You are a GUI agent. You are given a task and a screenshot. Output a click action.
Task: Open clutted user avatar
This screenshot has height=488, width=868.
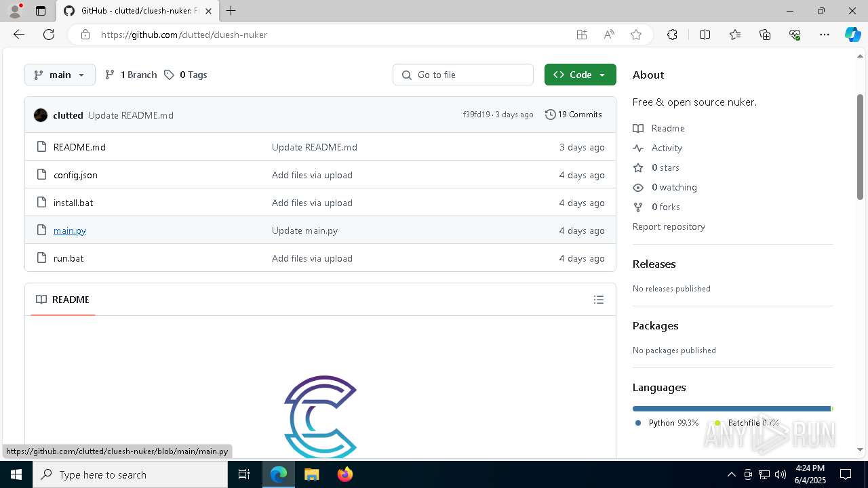tap(41, 115)
